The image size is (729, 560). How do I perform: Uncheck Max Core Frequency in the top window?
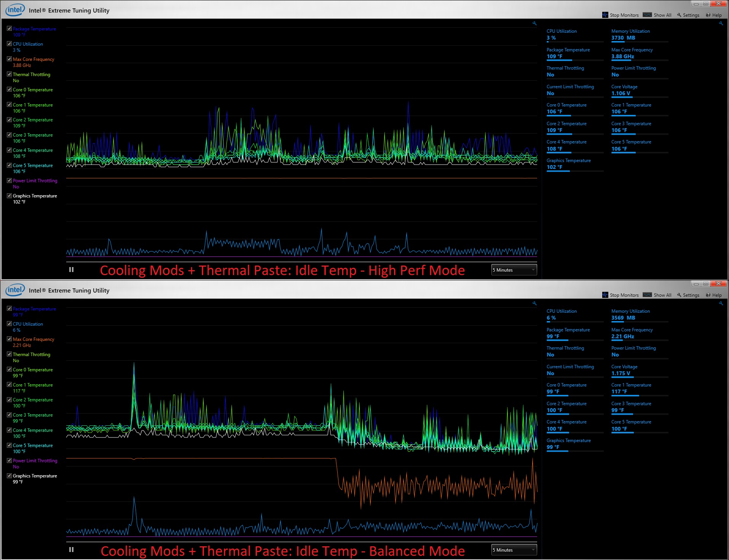(9, 59)
